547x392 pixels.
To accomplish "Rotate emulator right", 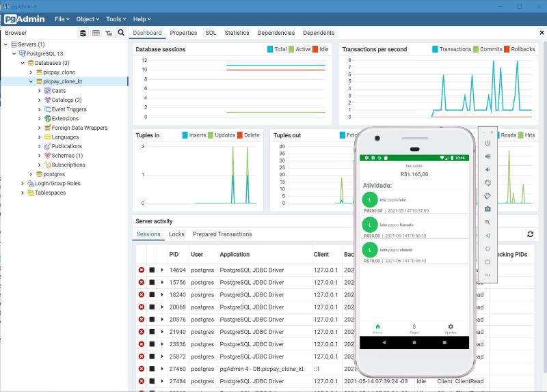I will click(x=488, y=196).
